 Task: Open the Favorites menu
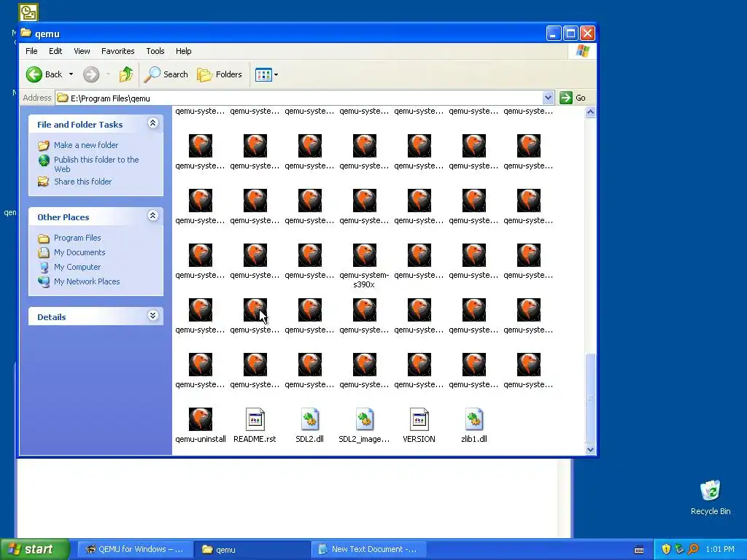[117, 51]
